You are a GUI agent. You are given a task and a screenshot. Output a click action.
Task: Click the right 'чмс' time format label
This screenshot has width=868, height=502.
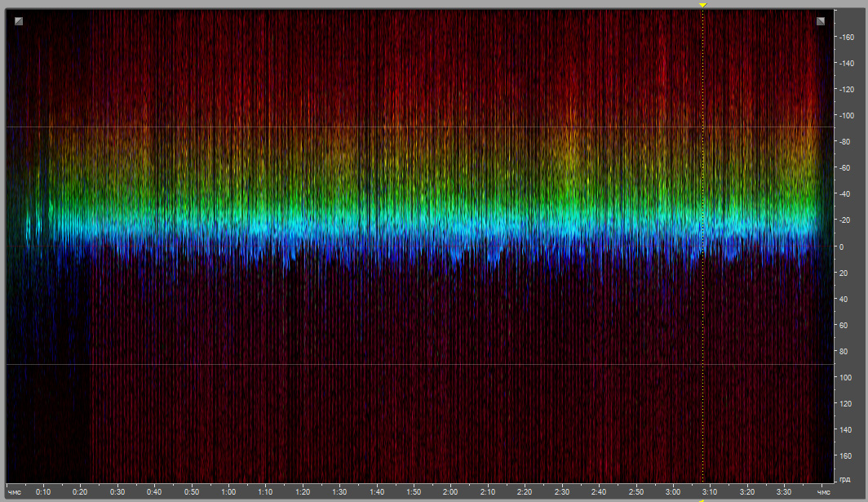(x=823, y=492)
